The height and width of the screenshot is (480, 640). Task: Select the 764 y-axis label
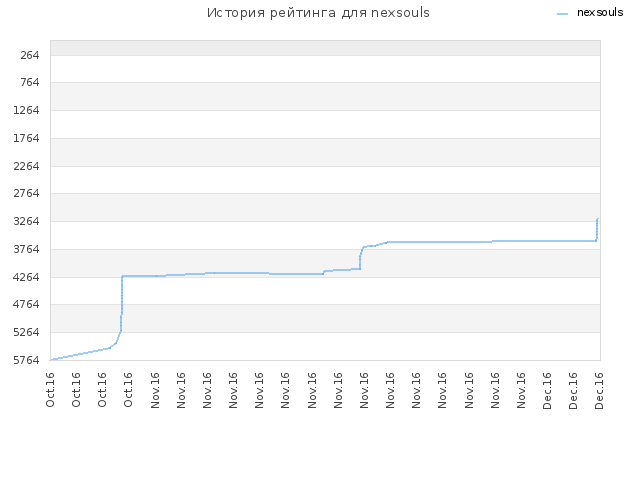click(x=30, y=82)
